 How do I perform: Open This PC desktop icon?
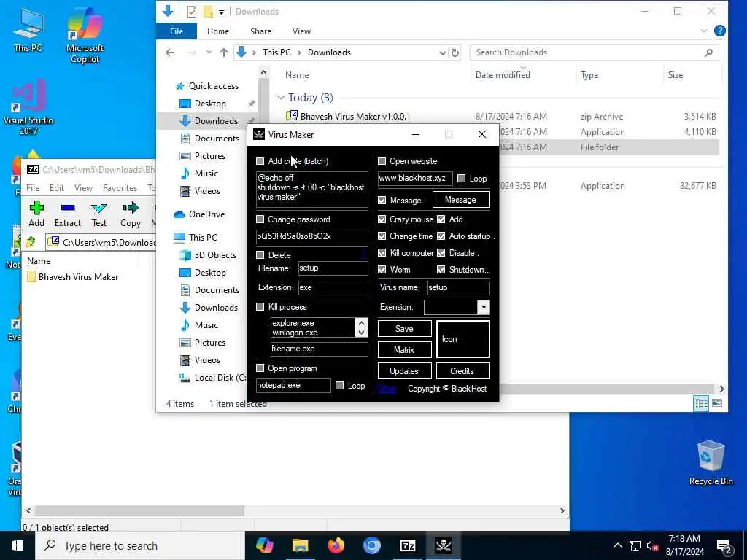click(x=28, y=30)
